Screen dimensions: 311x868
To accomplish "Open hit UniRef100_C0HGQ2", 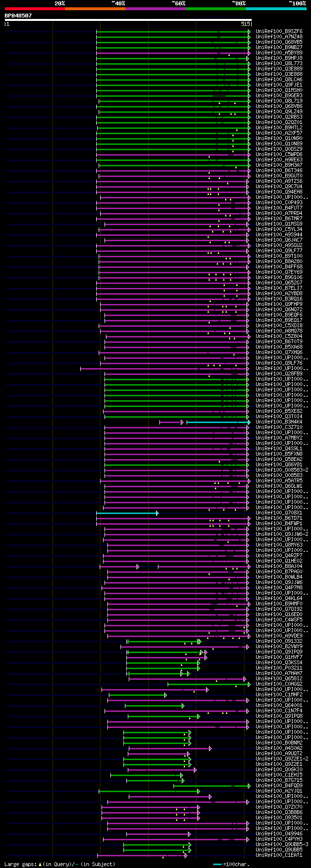I will [279, 684].
